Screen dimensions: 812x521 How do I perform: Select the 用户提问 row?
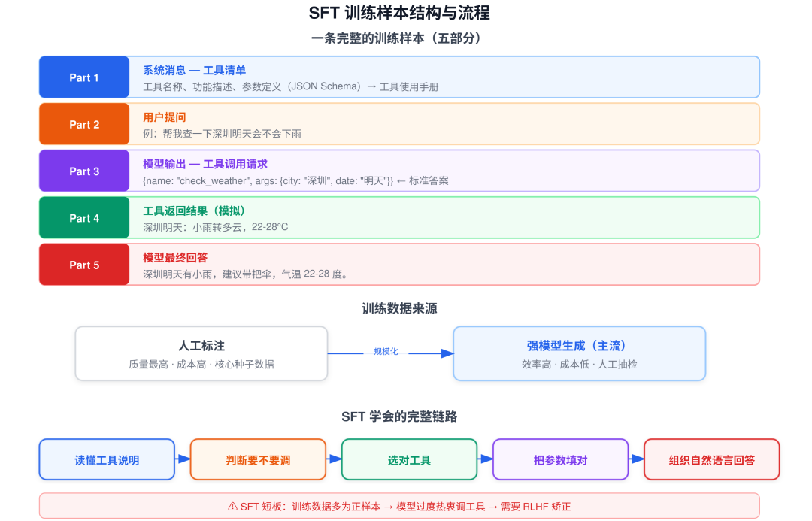pyautogui.click(x=399, y=124)
